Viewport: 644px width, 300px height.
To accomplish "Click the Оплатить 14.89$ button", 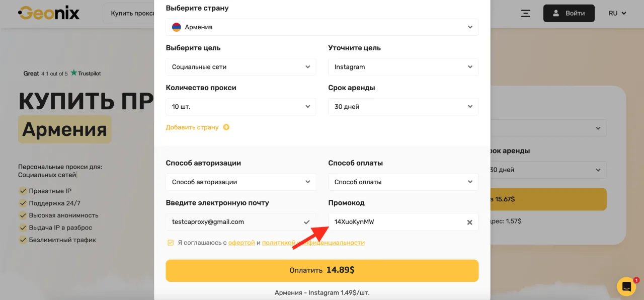I will tap(322, 270).
